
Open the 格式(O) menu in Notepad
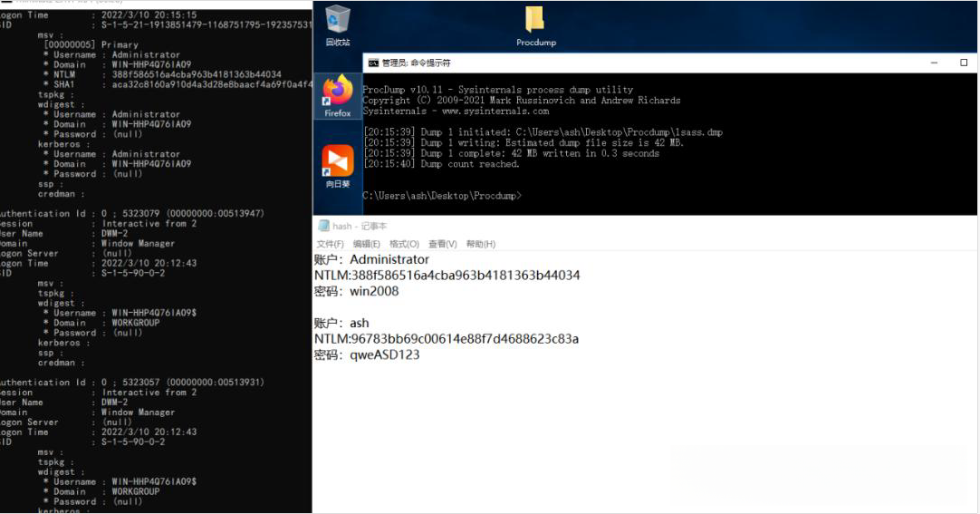(404, 244)
